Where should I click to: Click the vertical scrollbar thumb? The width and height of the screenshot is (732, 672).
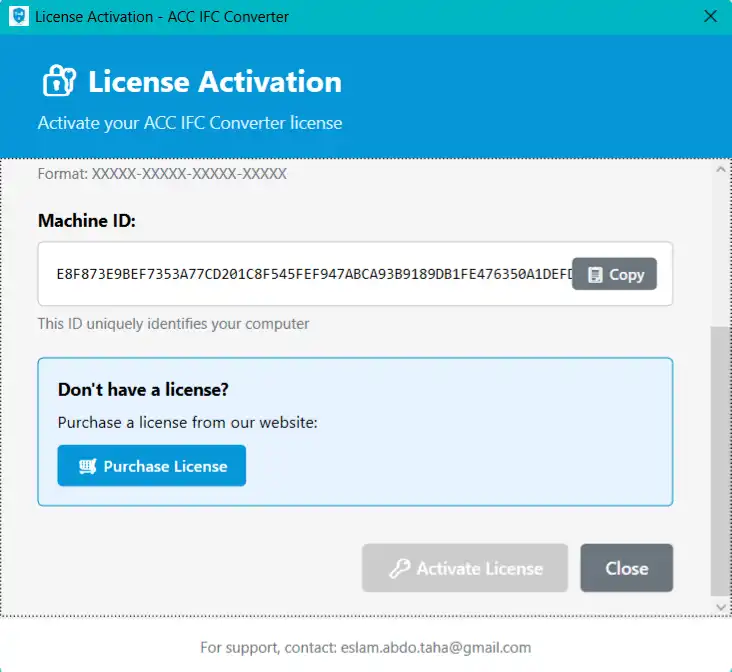click(720, 460)
